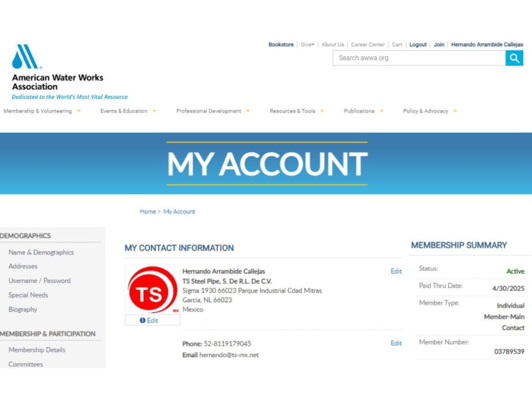The width and height of the screenshot is (532, 409).
Task: Select the member number 03789539
Action: (x=509, y=351)
